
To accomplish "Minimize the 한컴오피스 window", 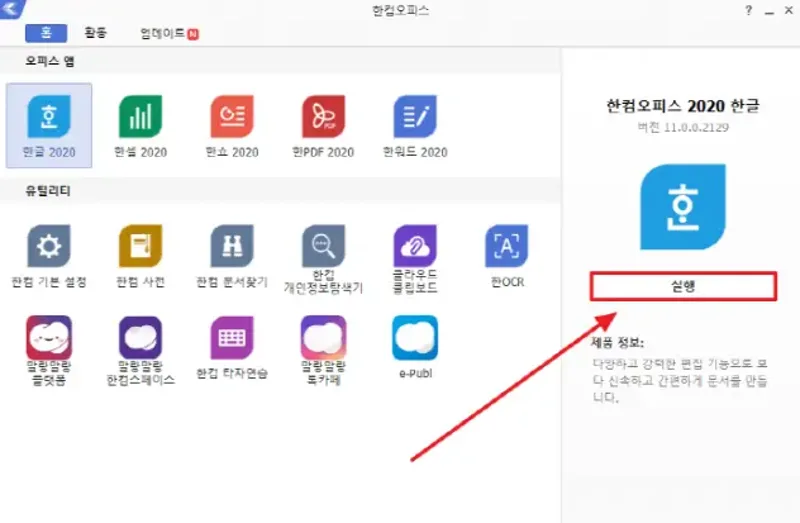I will click(769, 11).
